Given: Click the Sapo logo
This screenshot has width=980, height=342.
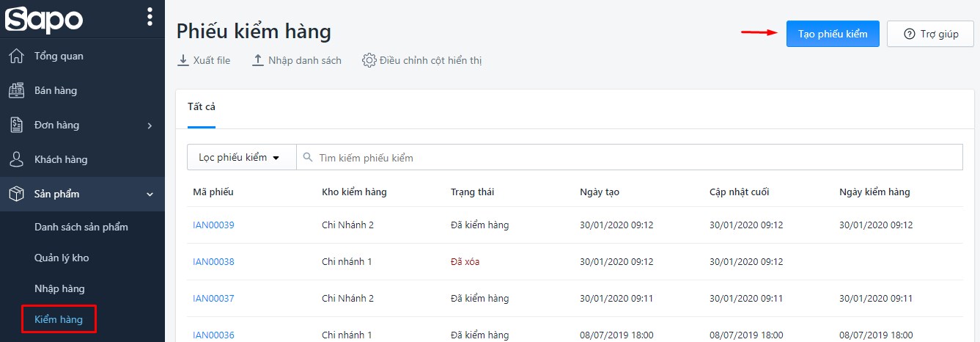Looking at the screenshot, I should point(45,18).
